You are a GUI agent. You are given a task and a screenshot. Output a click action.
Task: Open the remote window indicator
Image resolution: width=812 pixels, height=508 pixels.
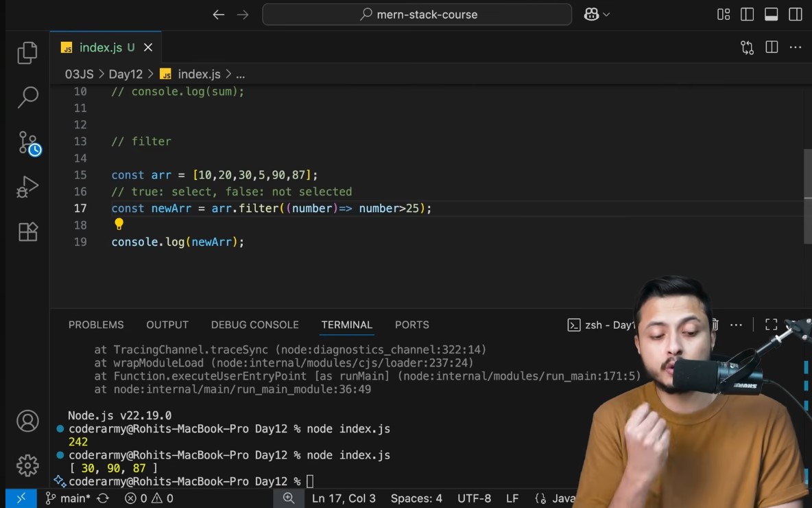coord(21,498)
